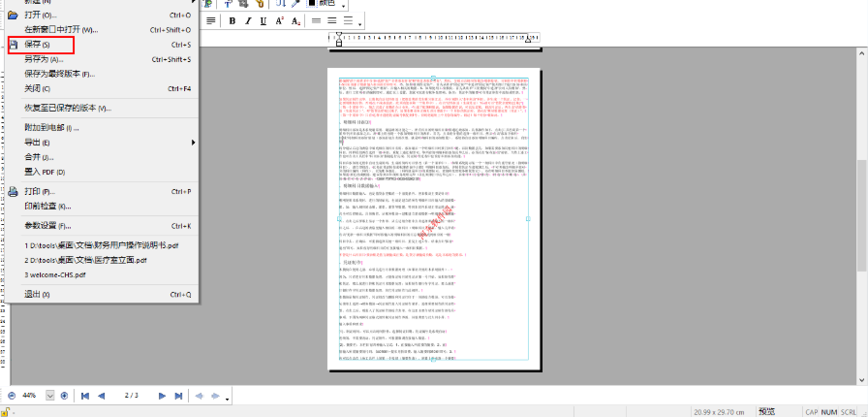
Task: Open 参数设置 (F) preferences
Action: 102,226
